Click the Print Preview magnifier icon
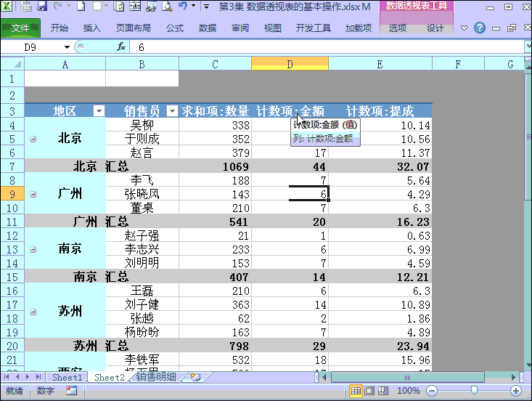Screen dimensions: 532x401 (x=167, y=6)
